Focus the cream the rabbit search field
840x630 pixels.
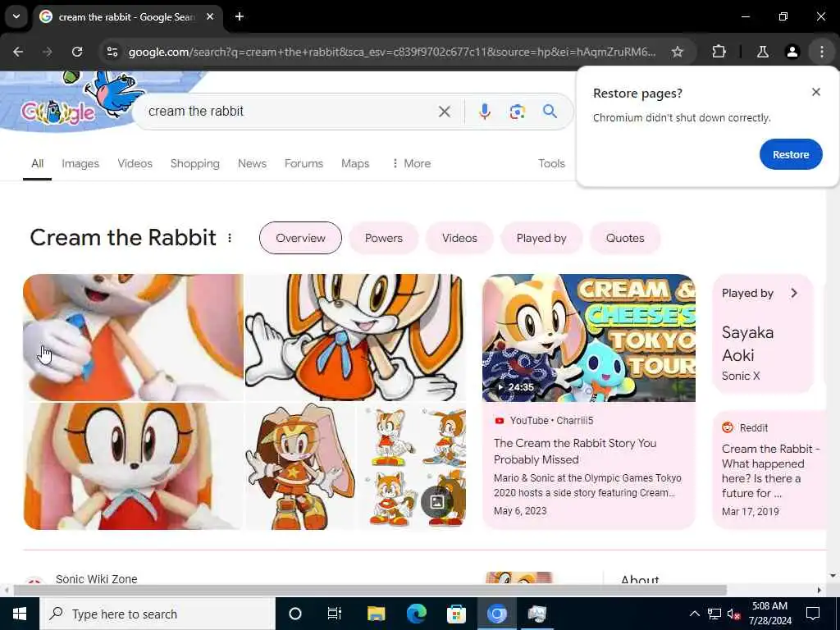pos(290,112)
